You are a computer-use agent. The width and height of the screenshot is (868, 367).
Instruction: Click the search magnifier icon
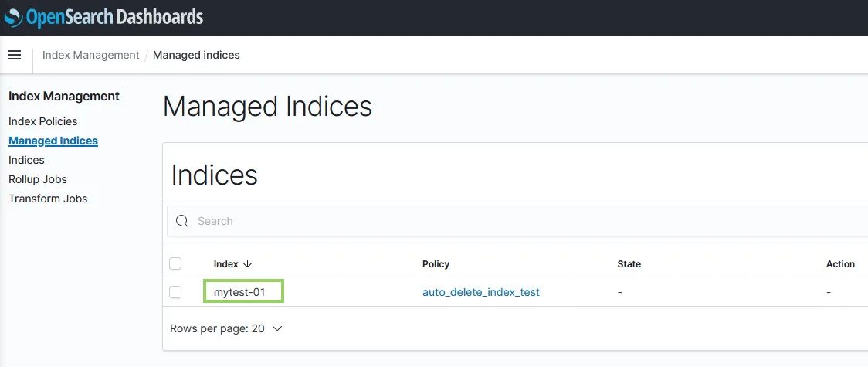[182, 221]
